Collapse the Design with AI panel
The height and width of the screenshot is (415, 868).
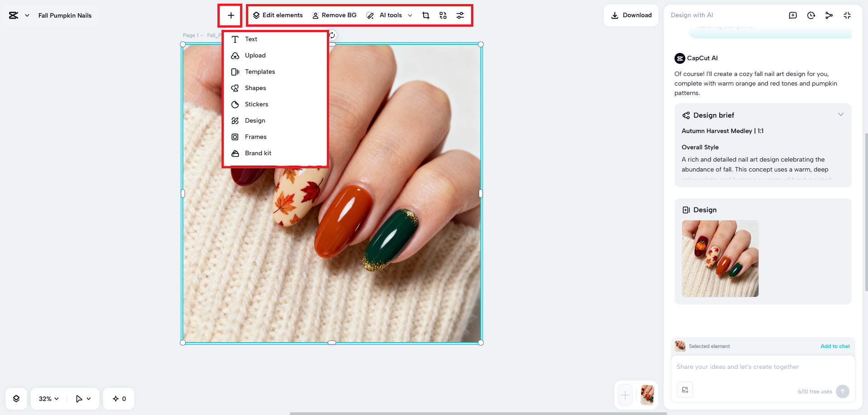[x=847, y=15]
